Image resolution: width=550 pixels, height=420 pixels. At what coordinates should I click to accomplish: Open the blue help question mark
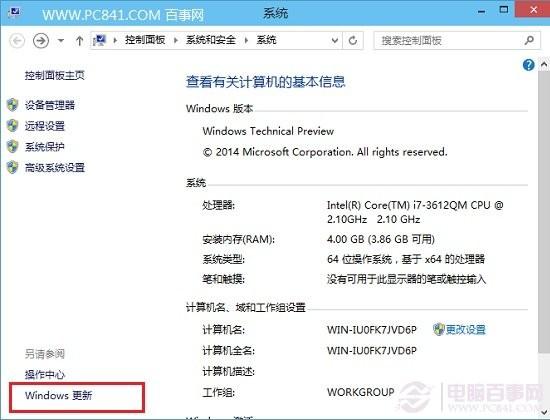[528, 65]
